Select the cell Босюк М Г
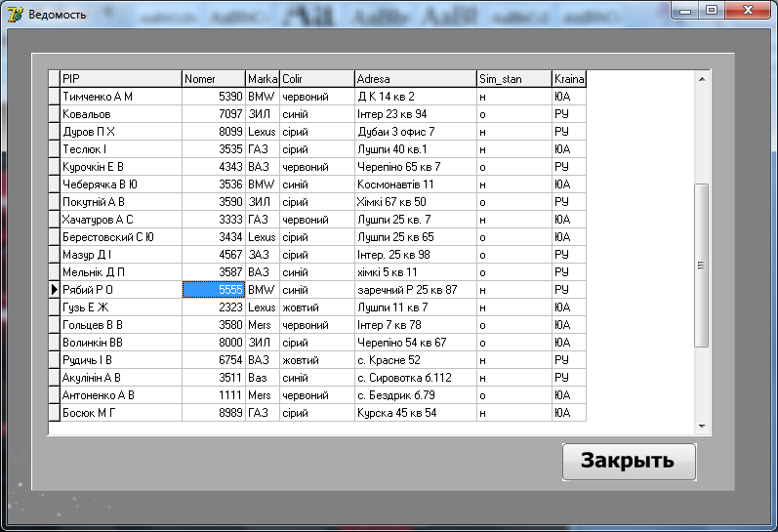This screenshot has width=778, height=532. 121,413
